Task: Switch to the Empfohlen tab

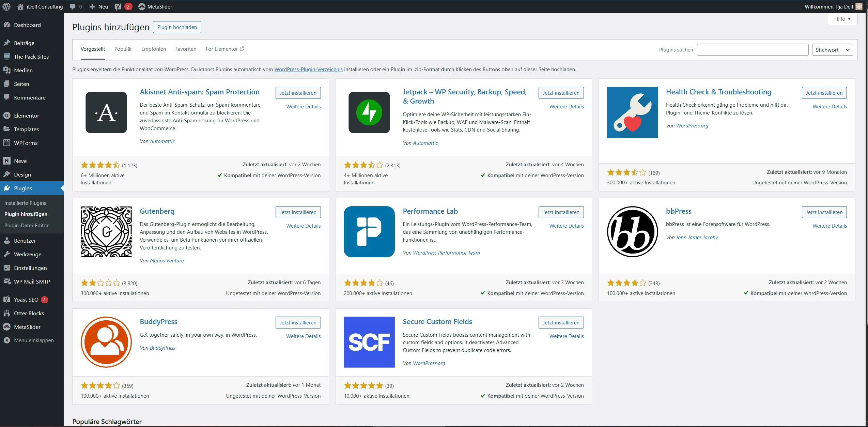Action: tap(154, 49)
